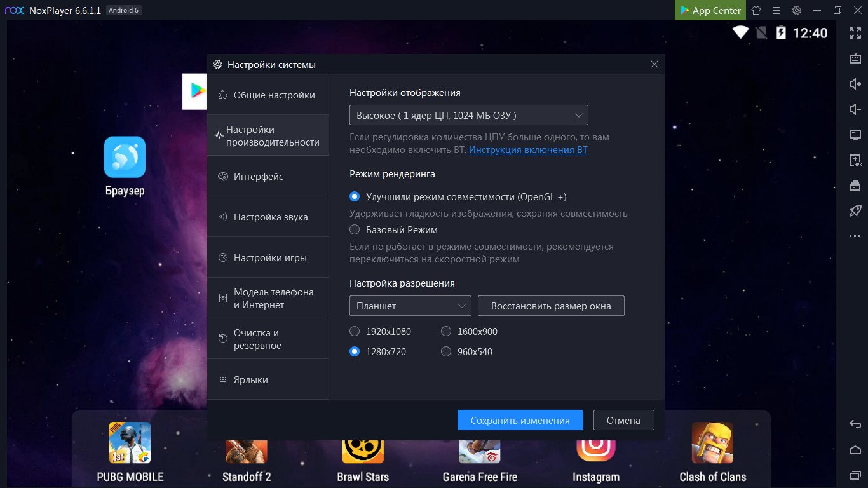868x488 pixels.
Task: Click the install APK icon
Action: point(855,160)
